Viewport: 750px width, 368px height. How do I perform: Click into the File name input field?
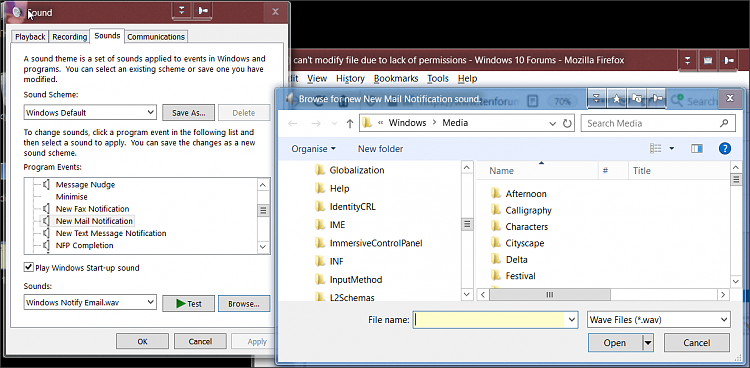[x=490, y=319]
